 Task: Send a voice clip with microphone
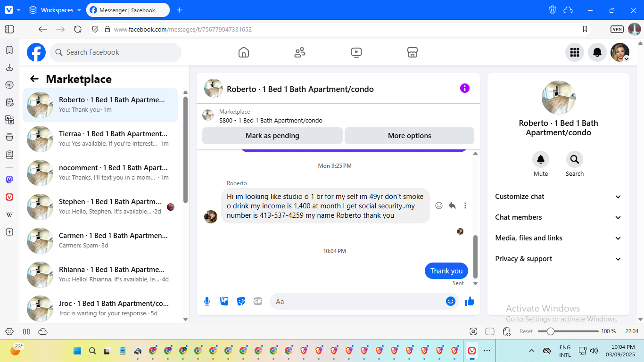[207, 301]
